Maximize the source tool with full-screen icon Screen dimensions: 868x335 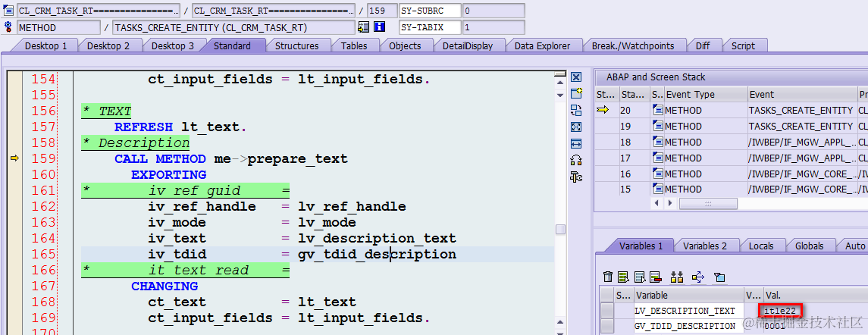(x=576, y=127)
